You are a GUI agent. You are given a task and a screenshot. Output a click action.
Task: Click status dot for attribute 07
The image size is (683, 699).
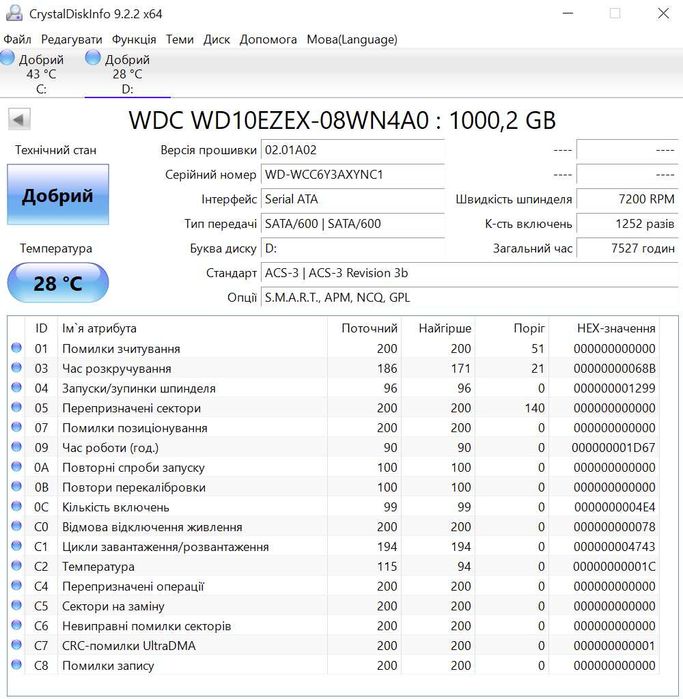pyautogui.click(x=16, y=427)
